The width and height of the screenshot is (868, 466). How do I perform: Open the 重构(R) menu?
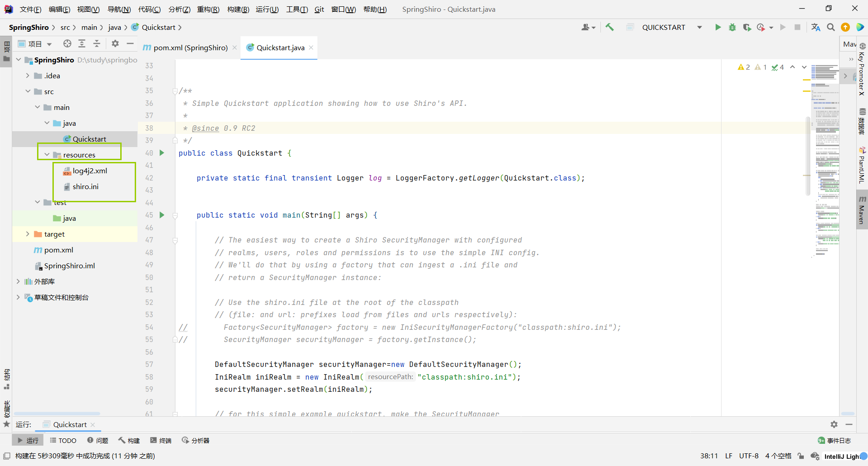point(208,9)
